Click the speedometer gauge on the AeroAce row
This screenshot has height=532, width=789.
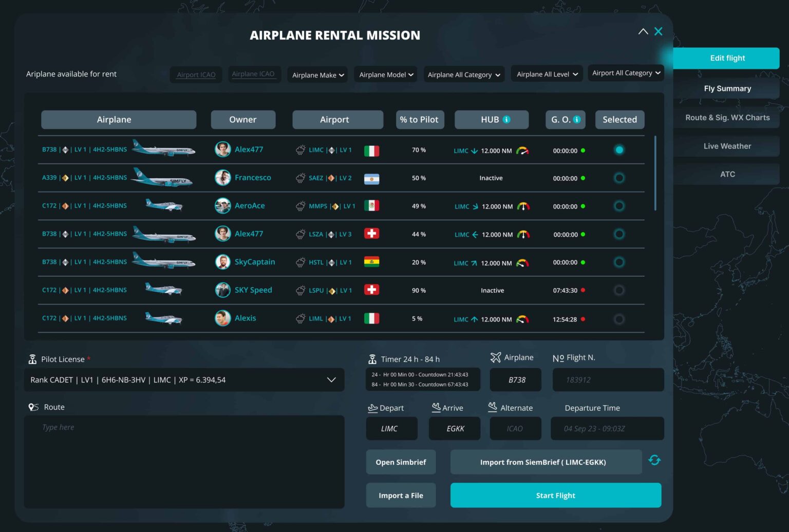pos(523,206)
